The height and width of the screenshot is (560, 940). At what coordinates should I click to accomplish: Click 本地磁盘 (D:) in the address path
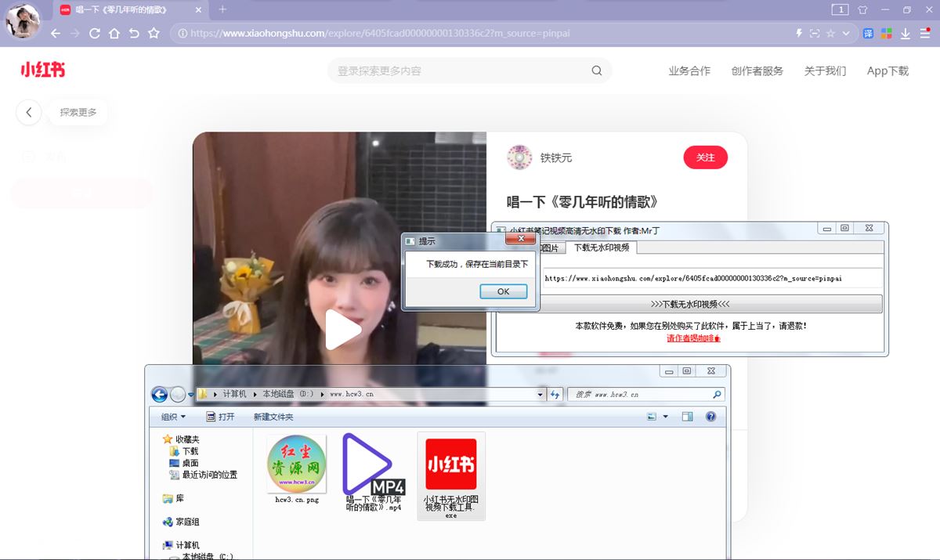(x=288, y=394)
